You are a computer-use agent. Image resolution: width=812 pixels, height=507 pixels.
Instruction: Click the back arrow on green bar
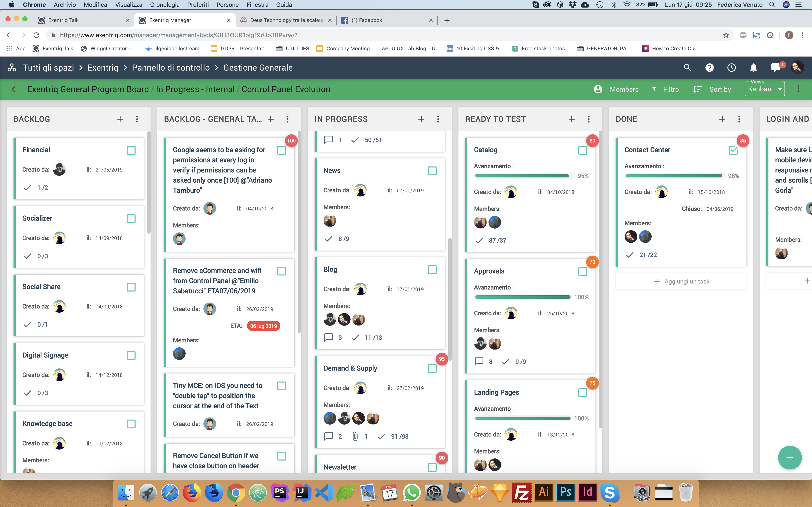(x=14, y=89)
